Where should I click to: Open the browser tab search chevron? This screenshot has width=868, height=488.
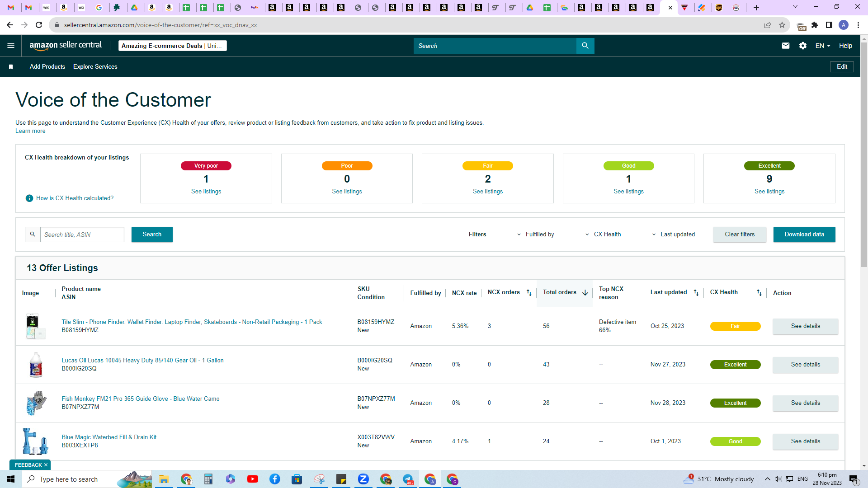coord(795,7)
